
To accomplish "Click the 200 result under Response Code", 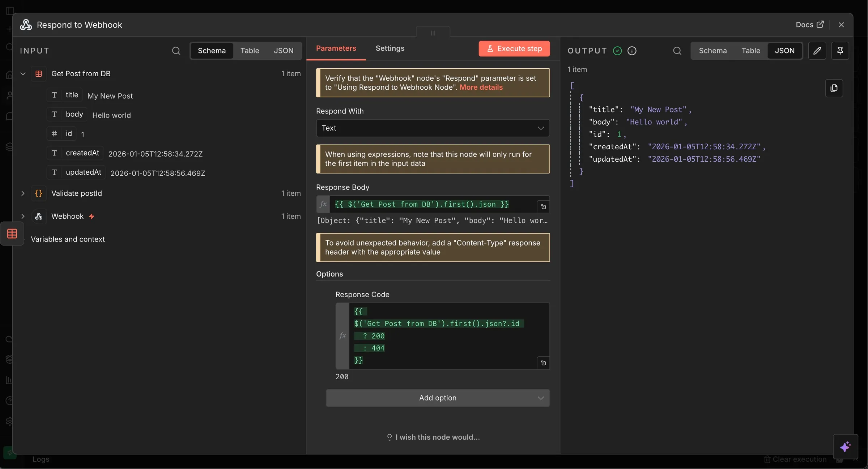I will click(x=342, y=377).
